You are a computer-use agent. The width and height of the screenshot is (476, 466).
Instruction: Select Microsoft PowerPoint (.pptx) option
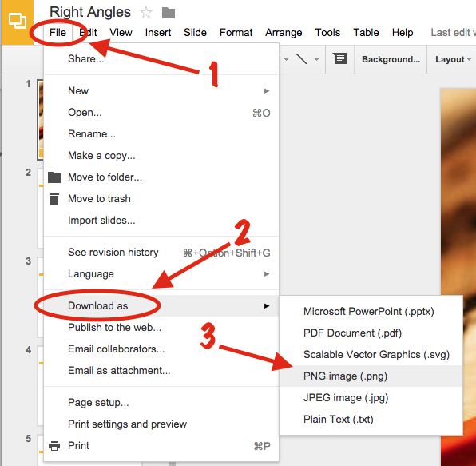[371, 312]
